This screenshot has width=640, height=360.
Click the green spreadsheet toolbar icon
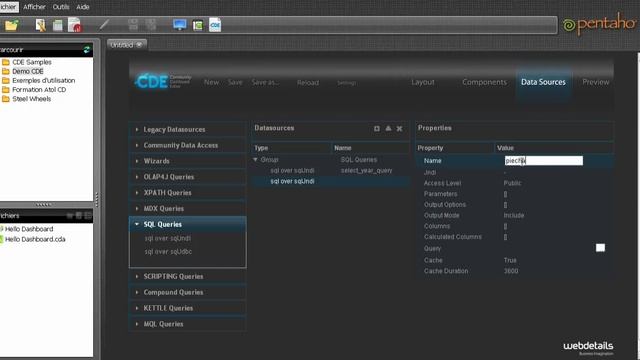click(198, 25)
